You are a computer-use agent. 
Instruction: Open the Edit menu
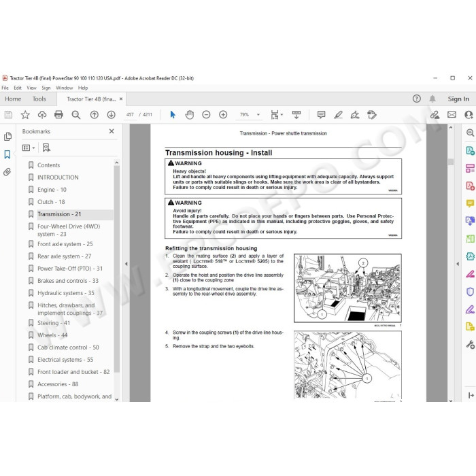pyautogui.click(x=18, y=88)
